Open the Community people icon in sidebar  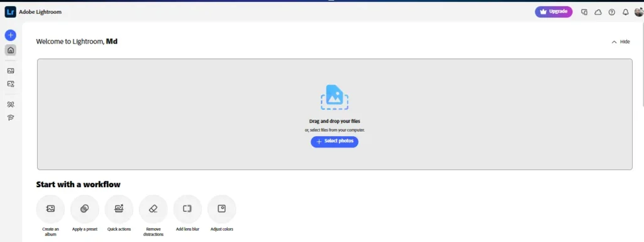coord(11,105)
